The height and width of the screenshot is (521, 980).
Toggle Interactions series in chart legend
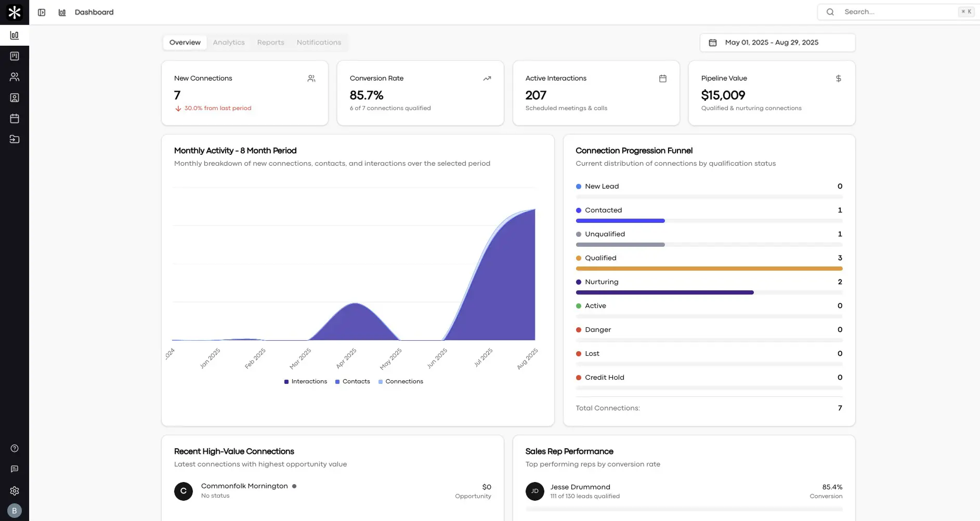(x=306, y=381)
